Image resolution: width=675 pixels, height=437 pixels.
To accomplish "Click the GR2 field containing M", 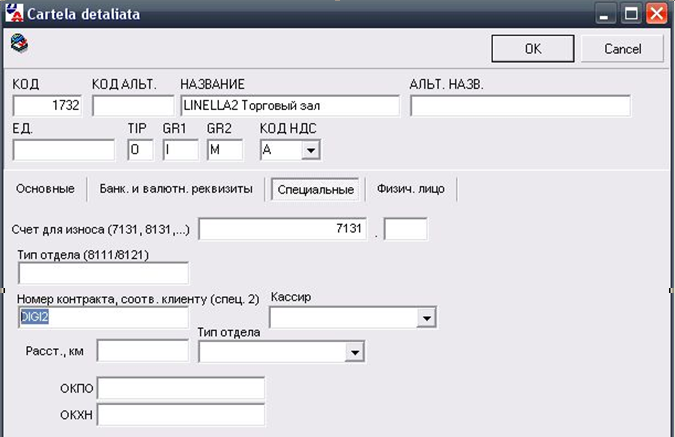I will (225, 150).
